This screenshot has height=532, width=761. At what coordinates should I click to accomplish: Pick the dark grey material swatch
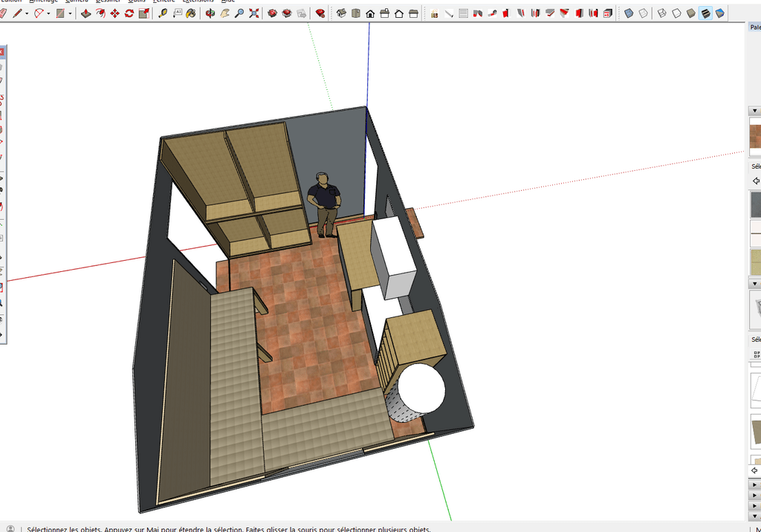click(x=756, y=204)
